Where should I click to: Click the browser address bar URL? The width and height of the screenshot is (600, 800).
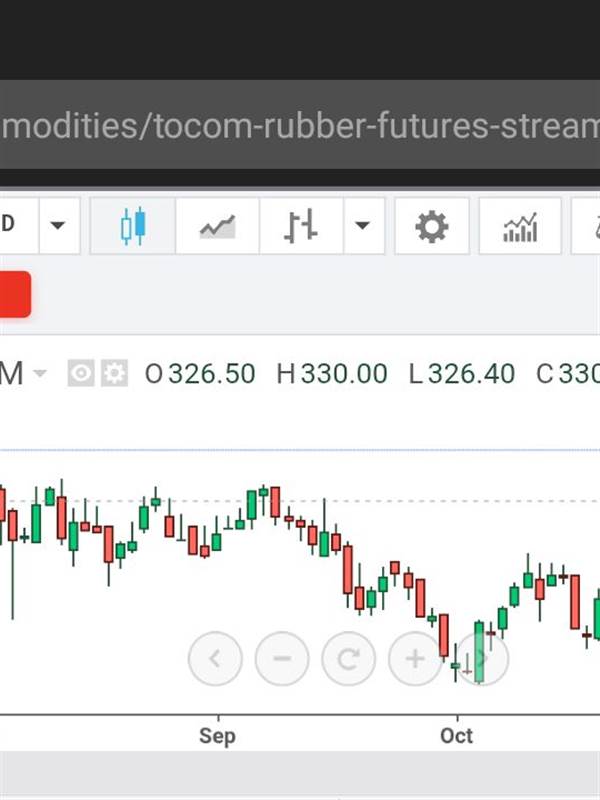click(300, 127)
